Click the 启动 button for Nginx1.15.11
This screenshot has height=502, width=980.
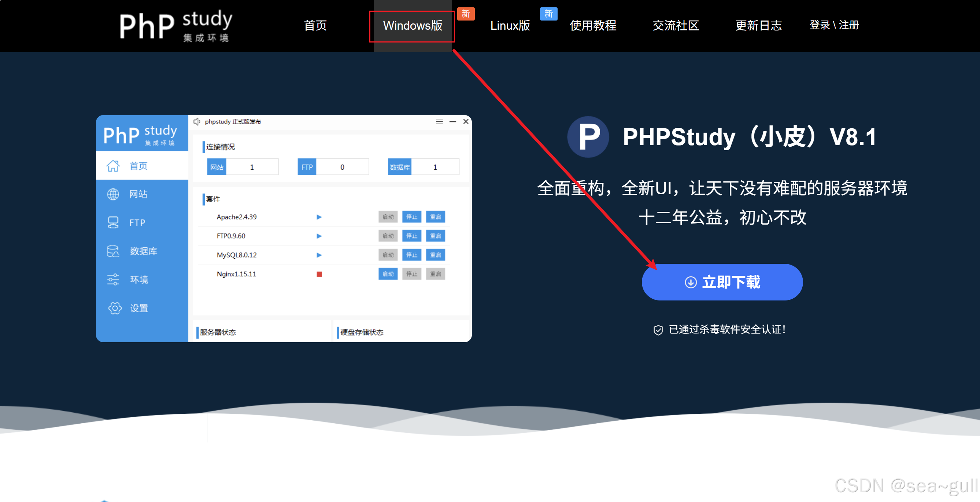coord(388,274)
